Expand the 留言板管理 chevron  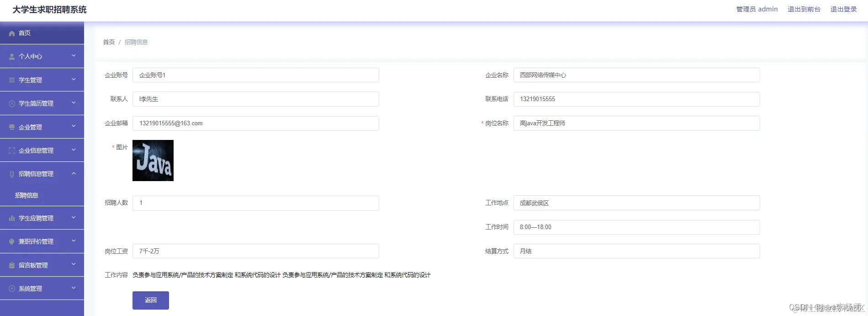click(x=74, y=264)
